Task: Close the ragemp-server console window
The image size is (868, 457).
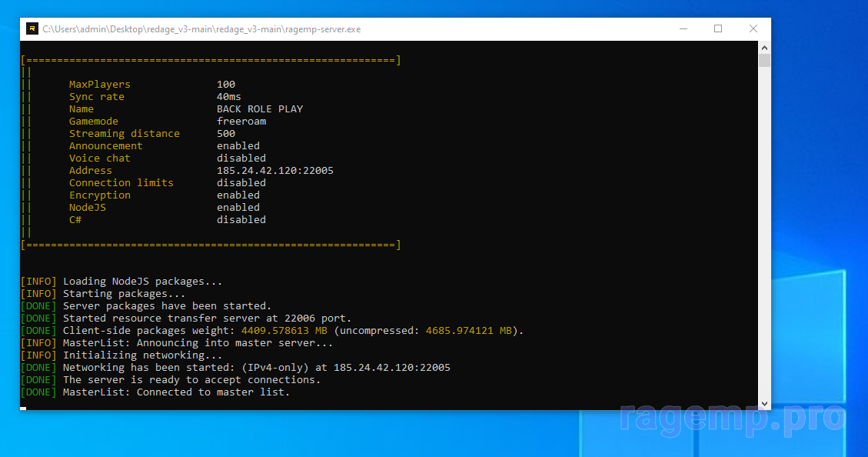Action: [x=753, y=28]
